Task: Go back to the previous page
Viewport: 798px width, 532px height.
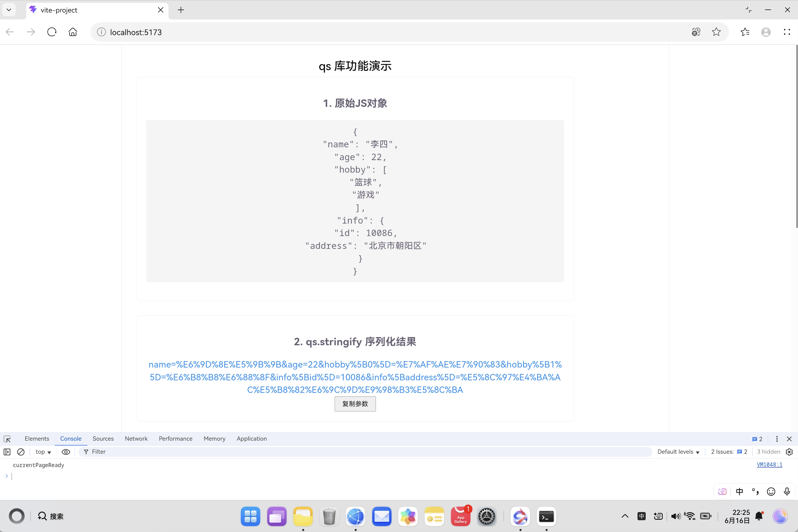Action: click(x=10, y=32)
